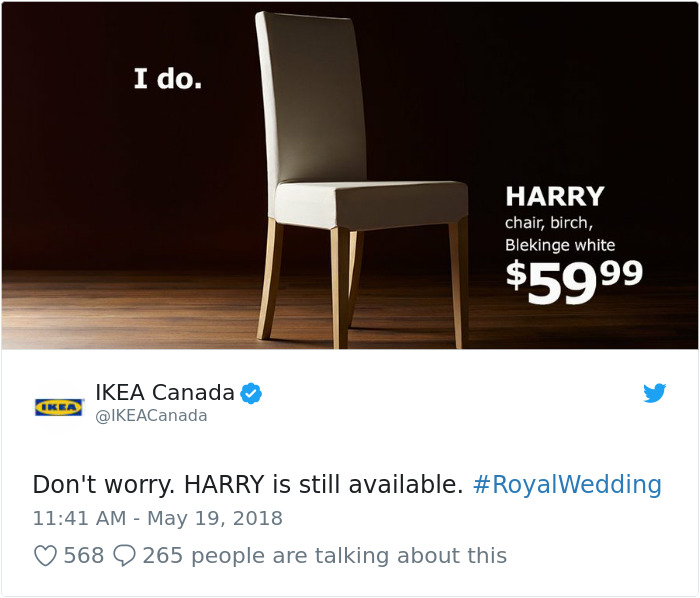Image resolution: width=700 pixels, height=598 pixels.
Task: Click the HARRY chair image
Action: (x=350, y=175)
